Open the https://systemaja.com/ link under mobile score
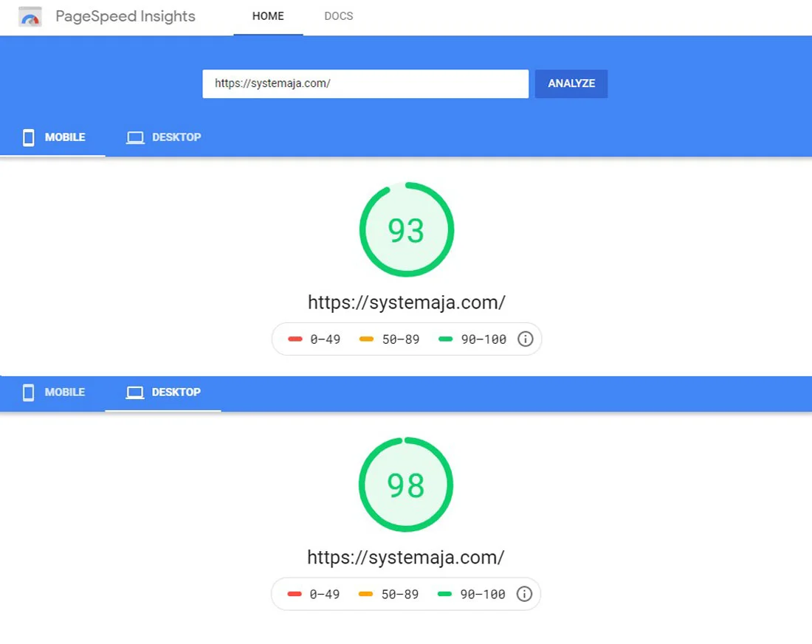 click(x=406, y=302)
